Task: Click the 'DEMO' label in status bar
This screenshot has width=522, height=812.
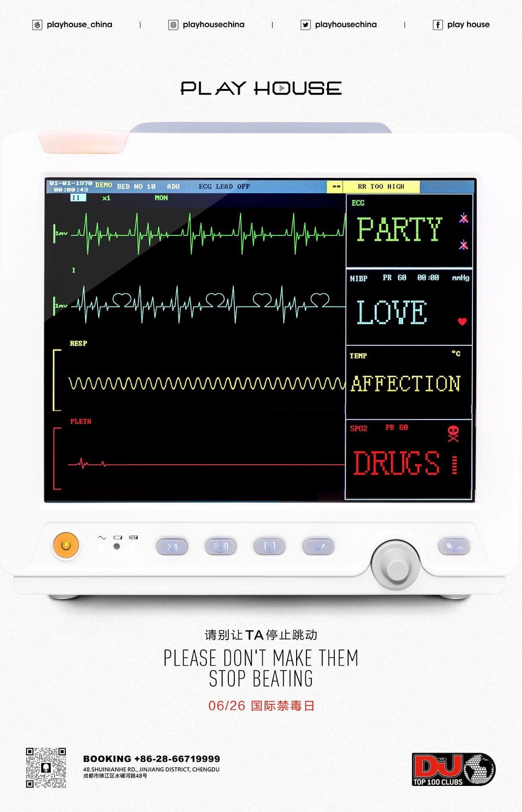Action: (x=104, y=185)
